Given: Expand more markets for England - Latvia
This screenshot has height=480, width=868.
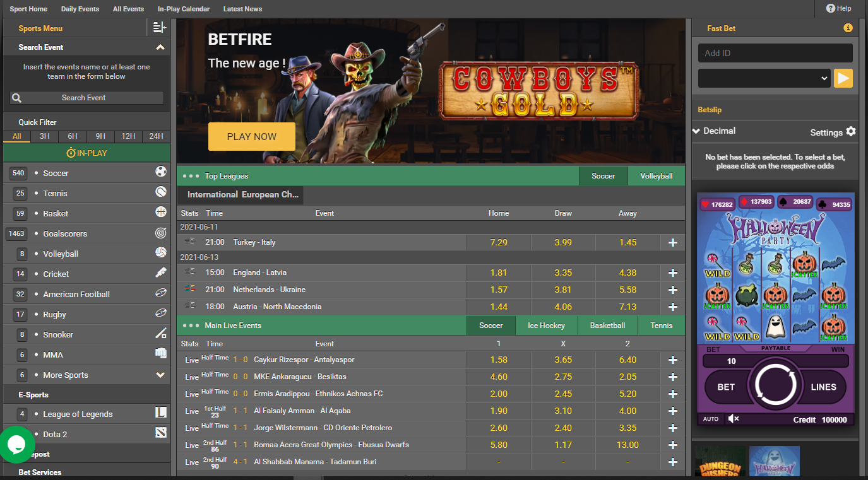Looking at the screenshot, I should tap(673, 272).
